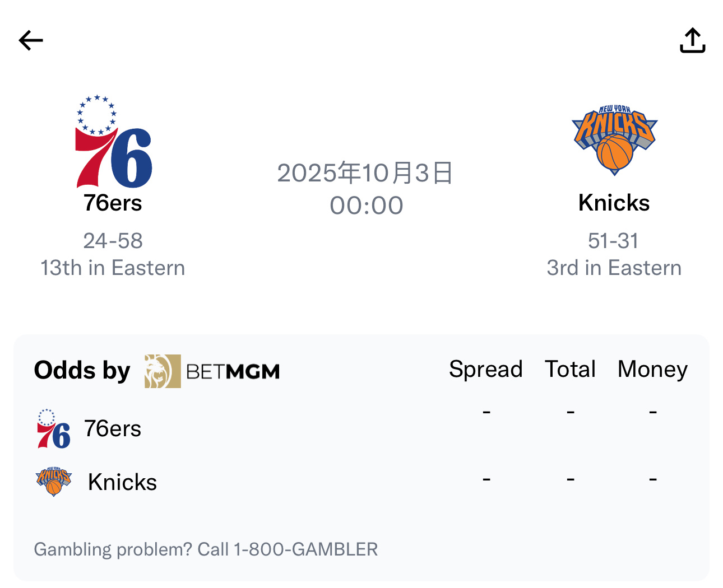Image resolution: width=723 pixels, height=588 pixels.
Task: Click the Knicks row label in odds
Action: click(x=122, y=482)
